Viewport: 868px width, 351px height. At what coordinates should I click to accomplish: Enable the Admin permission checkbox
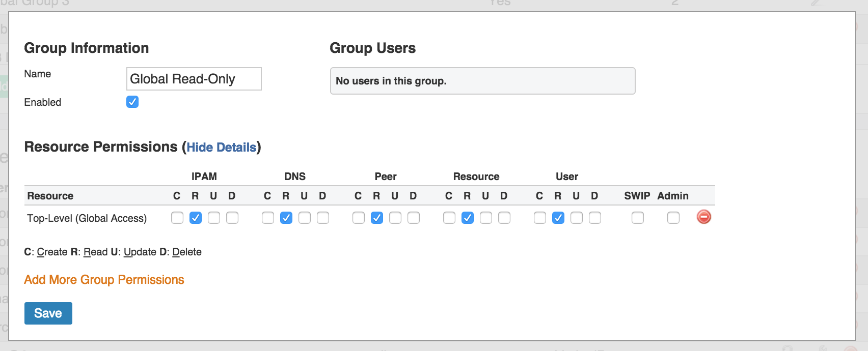click(673, 218)
